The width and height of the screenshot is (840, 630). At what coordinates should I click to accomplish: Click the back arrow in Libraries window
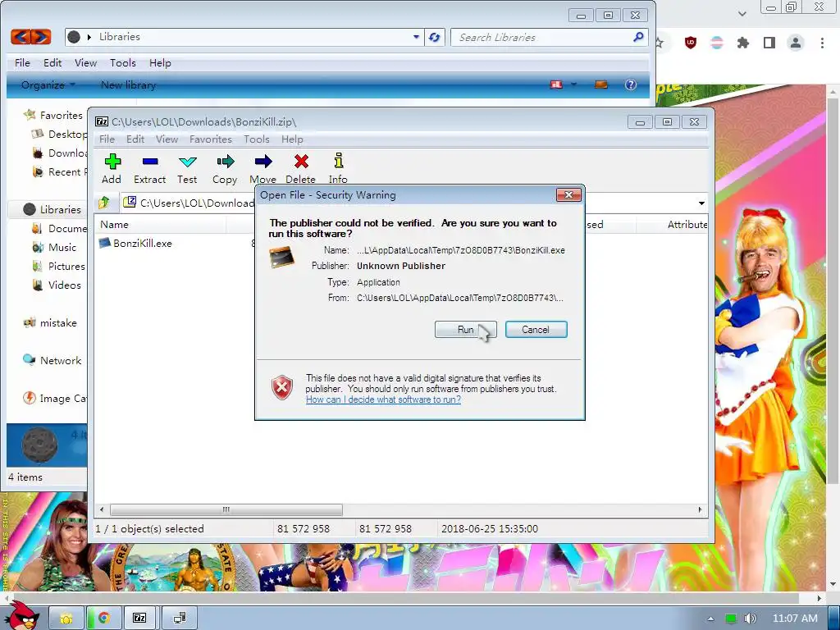click(x=21, y=36)
